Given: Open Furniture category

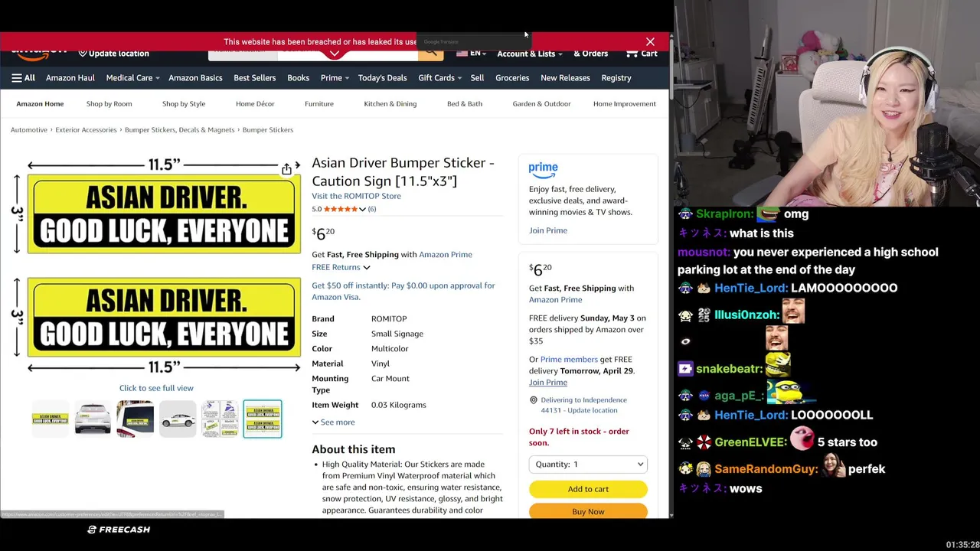Looking at the screenshot, I should (x=319, y=104).
